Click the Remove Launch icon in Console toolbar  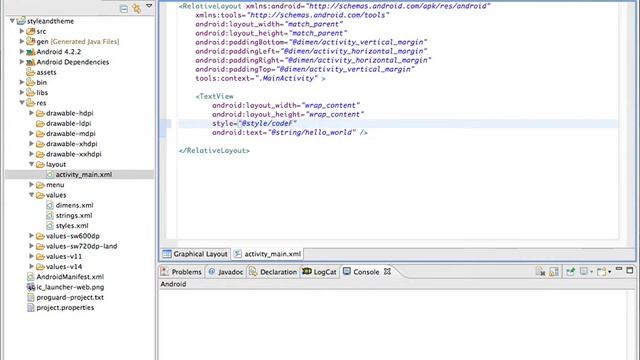coord(540,271)
